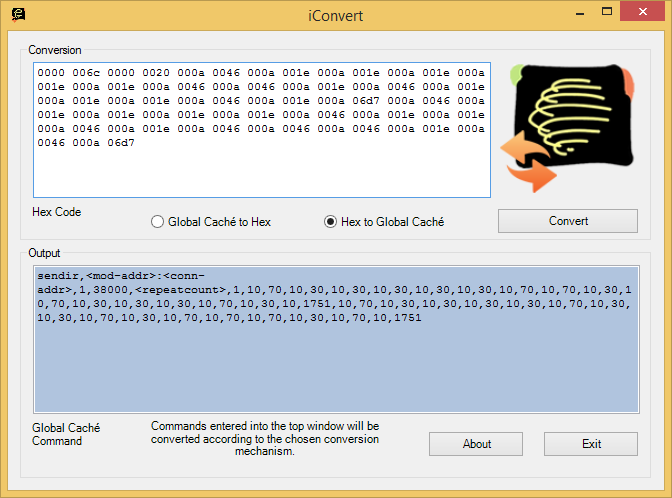Open the About dialog

coord(476,444)
